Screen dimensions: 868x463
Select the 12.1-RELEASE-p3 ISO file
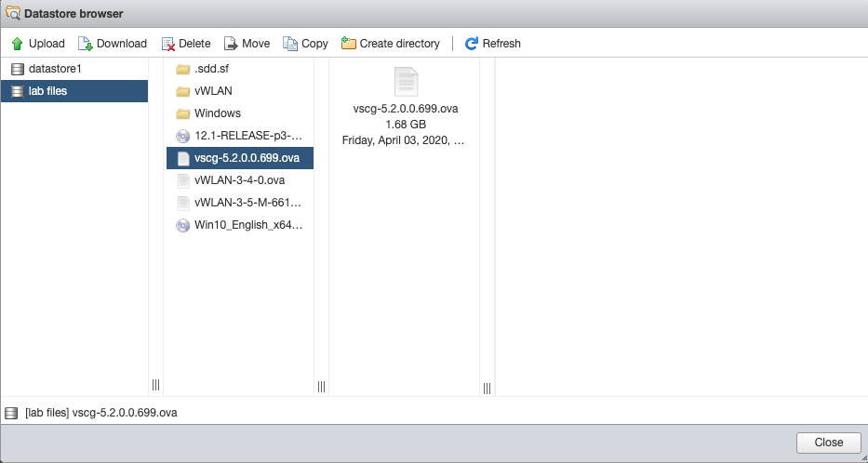[x=247, y=136]
